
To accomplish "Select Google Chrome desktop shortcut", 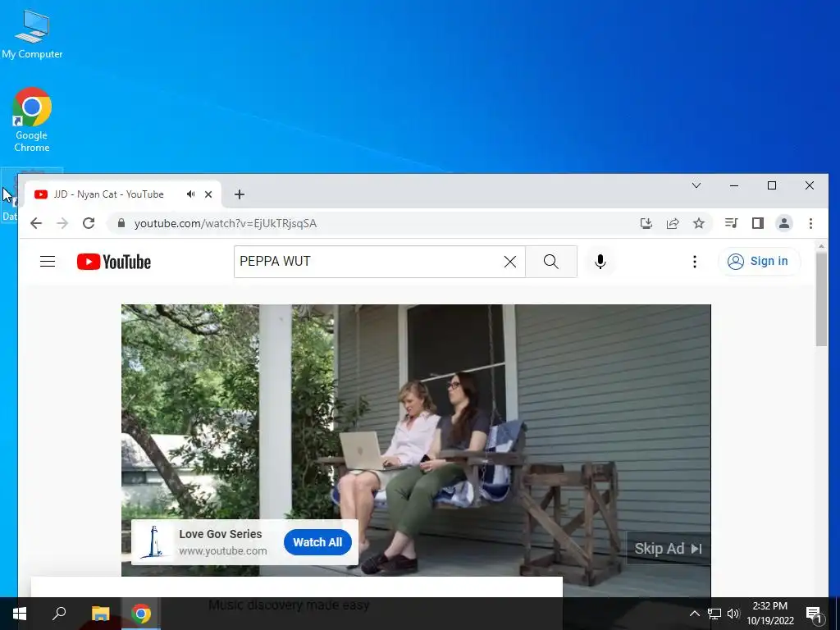I will 32,120.
